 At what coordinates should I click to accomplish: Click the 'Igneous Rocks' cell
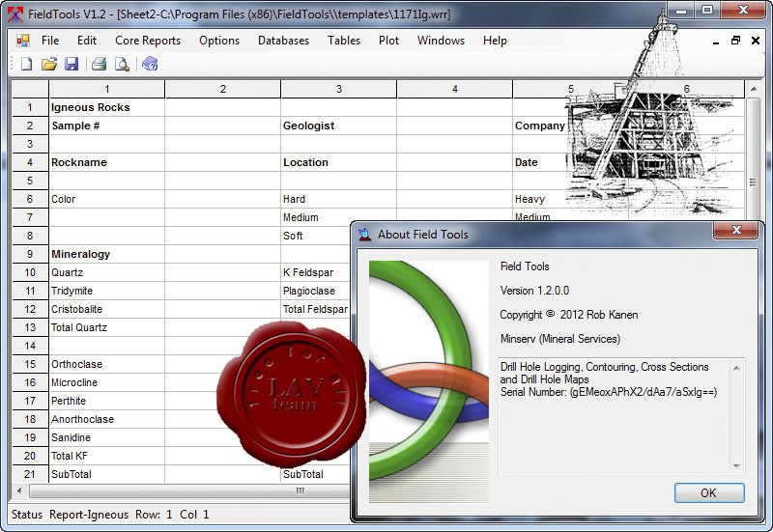[107, 107]
